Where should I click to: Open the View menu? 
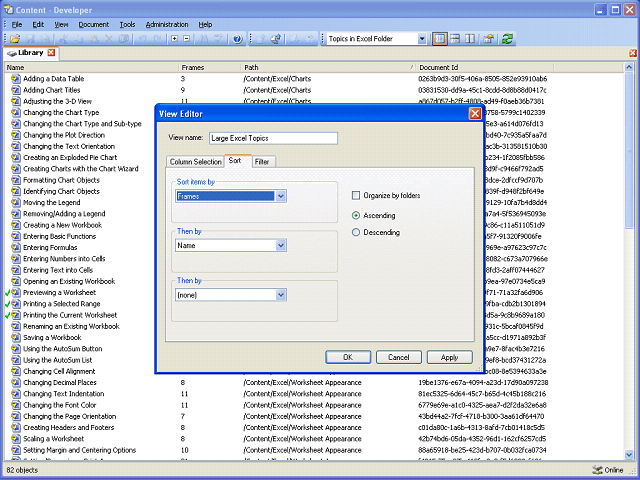point(61,24)
